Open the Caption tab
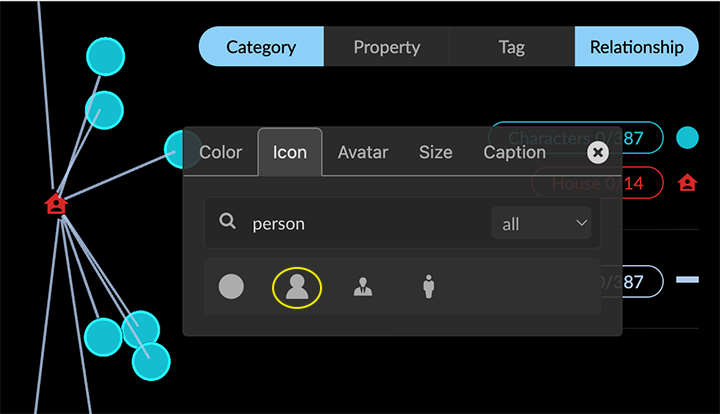 514,152
